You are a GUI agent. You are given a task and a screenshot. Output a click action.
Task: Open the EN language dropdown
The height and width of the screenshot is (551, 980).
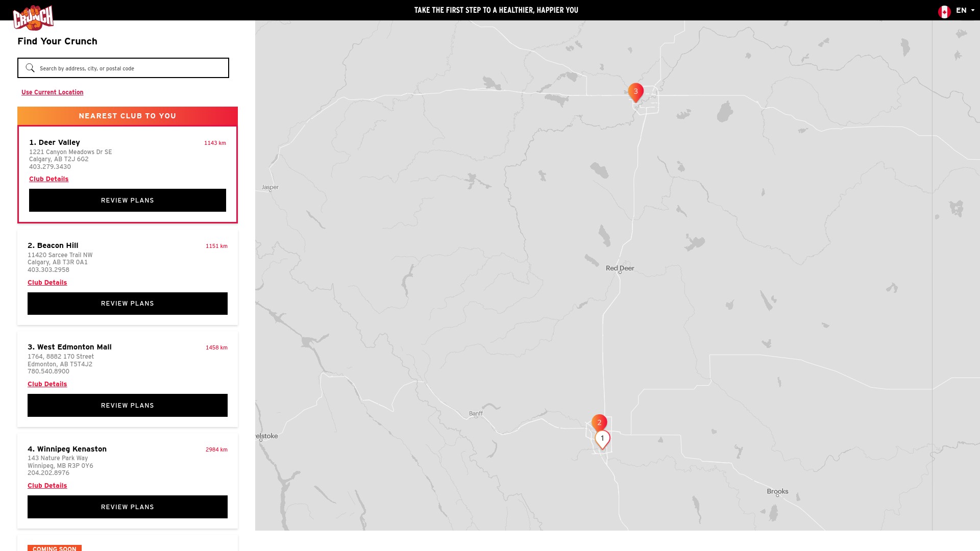(x=965, y=10)
